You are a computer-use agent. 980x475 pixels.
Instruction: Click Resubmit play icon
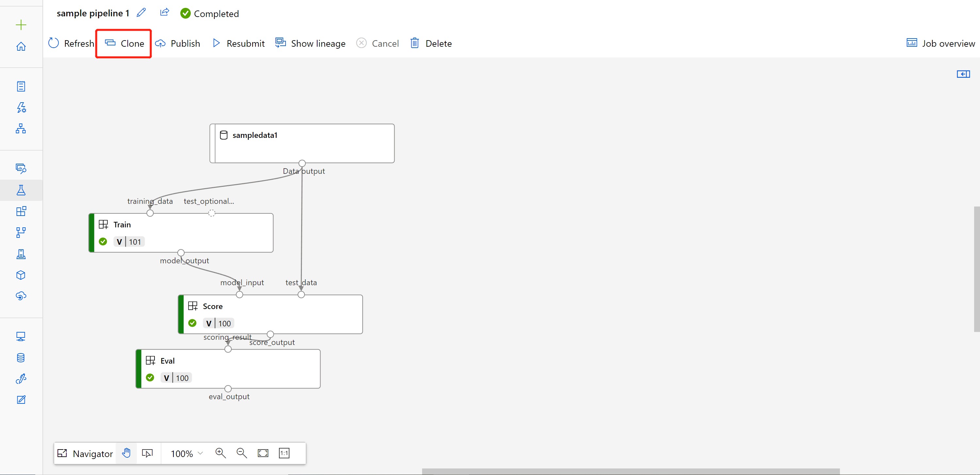pos(216,43)
